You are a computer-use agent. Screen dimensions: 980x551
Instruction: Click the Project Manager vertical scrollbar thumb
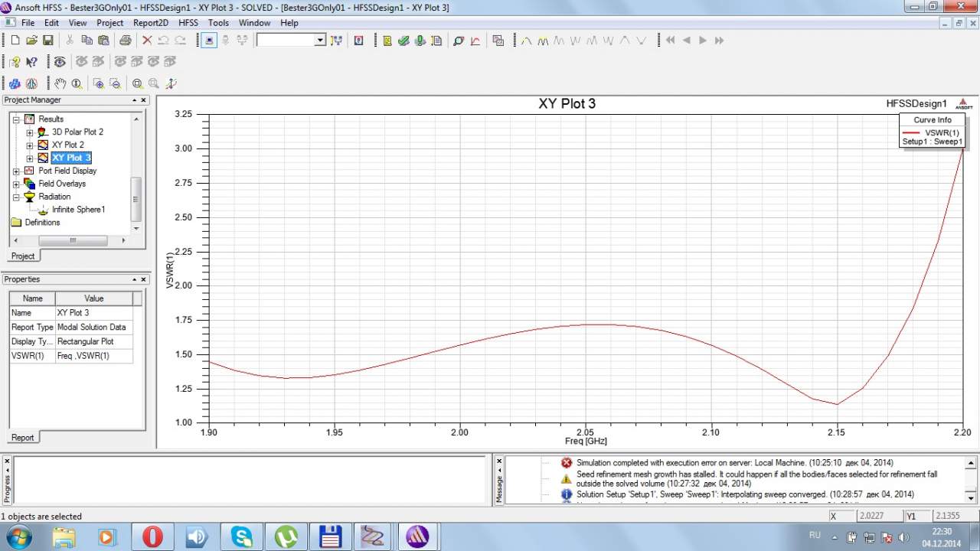click(x=136, y=197)
